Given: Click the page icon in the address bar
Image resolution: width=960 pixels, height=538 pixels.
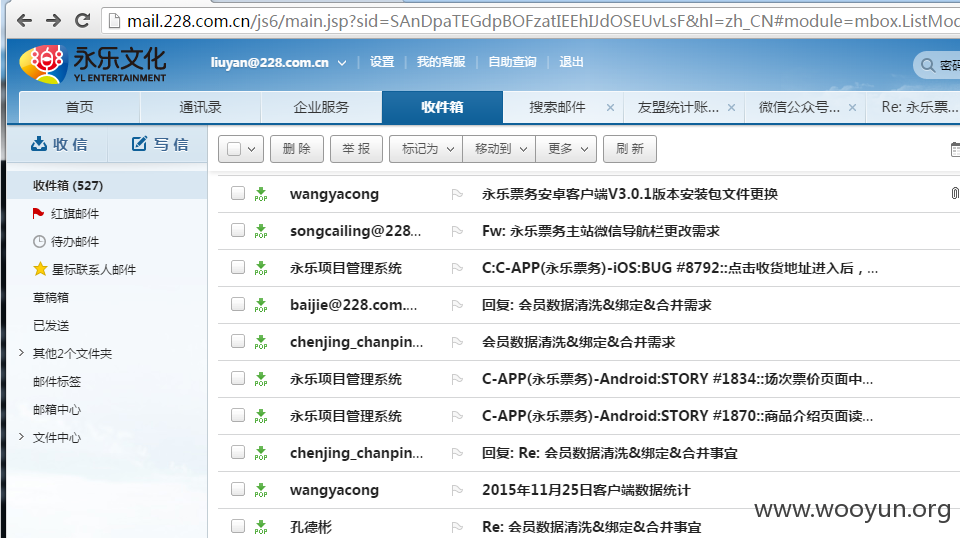Looking at the screenshot, I should tap(114, 21).
